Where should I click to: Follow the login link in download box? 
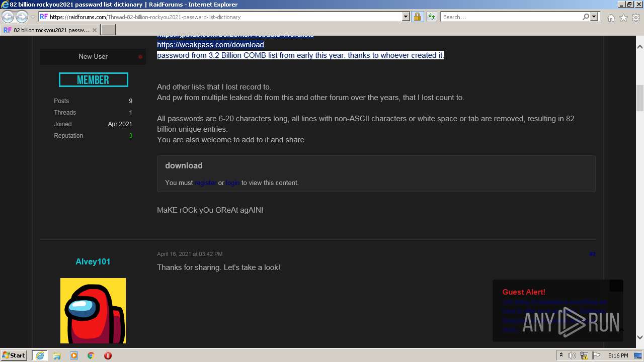(232, 183)
